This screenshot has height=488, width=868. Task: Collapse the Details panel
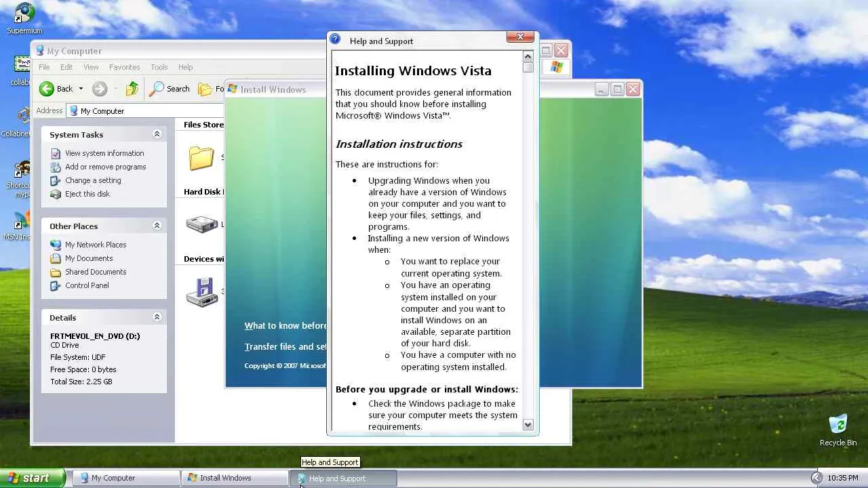(x=157, y=317)
